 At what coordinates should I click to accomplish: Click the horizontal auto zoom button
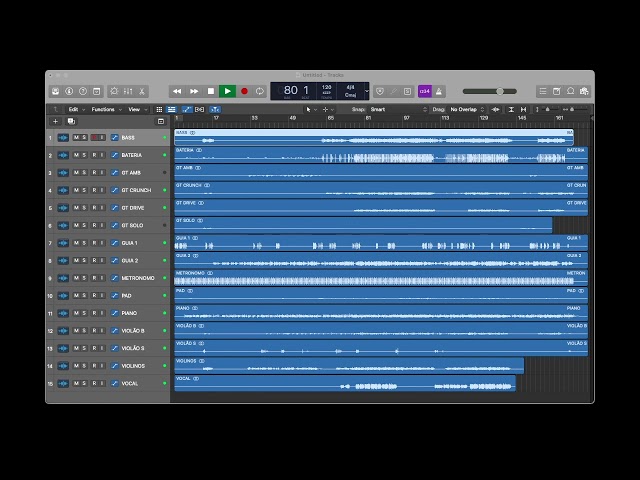click(523, 109)
